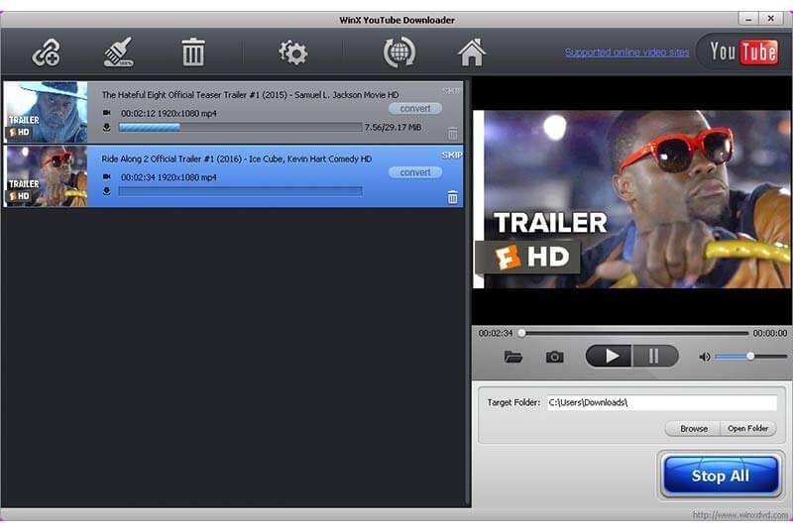
Task: Click the Add URL link icon
Action: (x=47, y=53)
